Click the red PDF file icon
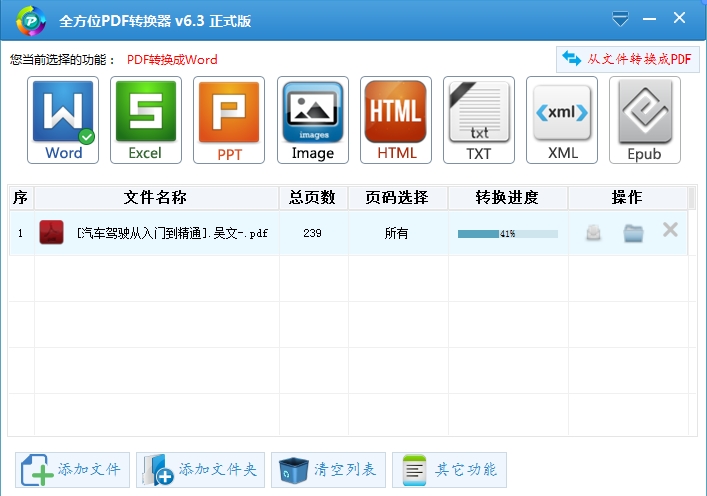This screenshot has width=707, height=496. (51, 232)
